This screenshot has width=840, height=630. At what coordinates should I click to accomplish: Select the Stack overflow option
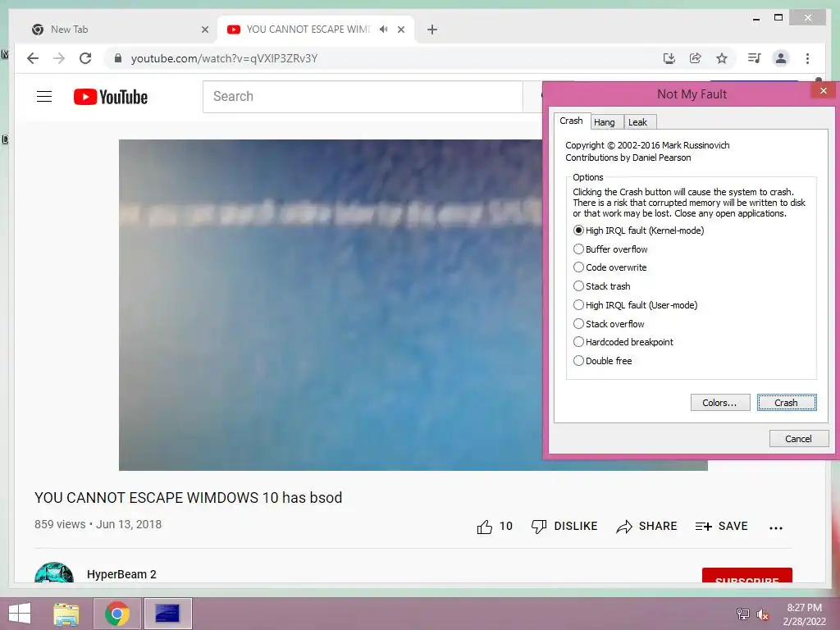coord(609,323)
